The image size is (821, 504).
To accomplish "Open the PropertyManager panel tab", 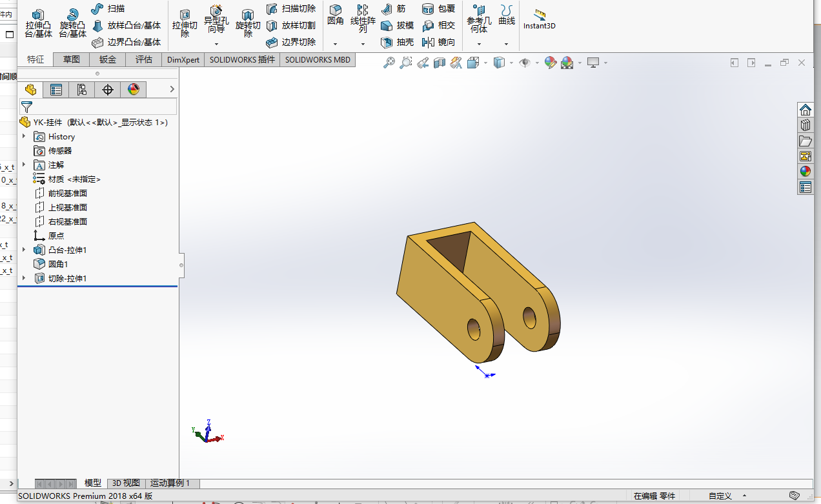I will tap(56, 90).
